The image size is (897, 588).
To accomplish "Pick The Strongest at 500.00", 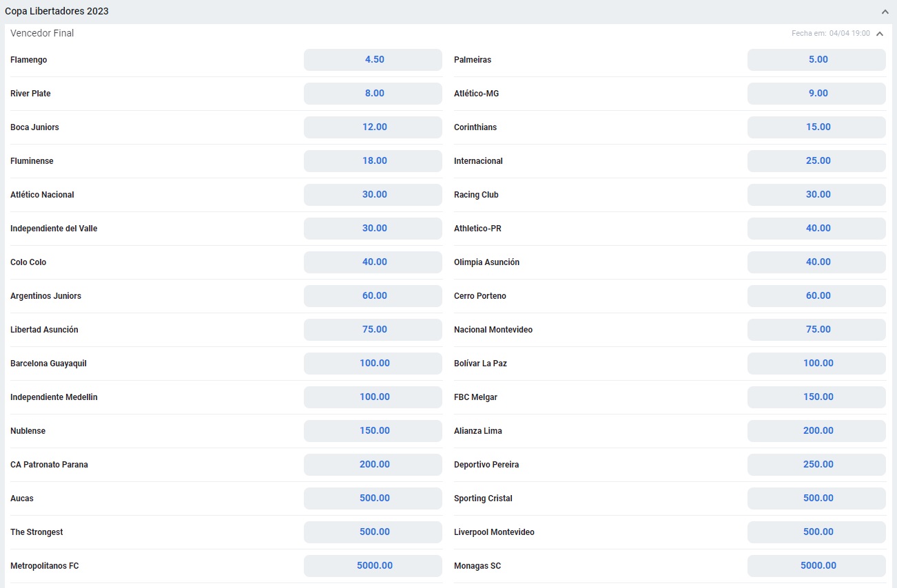I will [373, 532].
